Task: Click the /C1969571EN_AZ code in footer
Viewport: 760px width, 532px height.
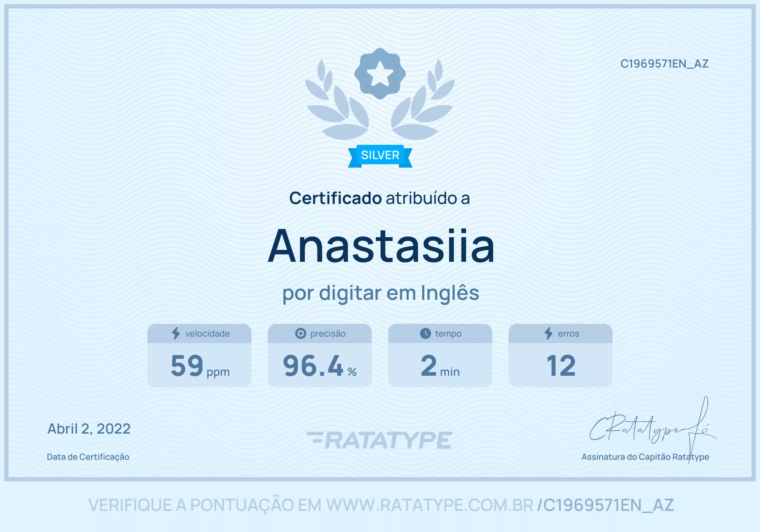Action: 605,505
